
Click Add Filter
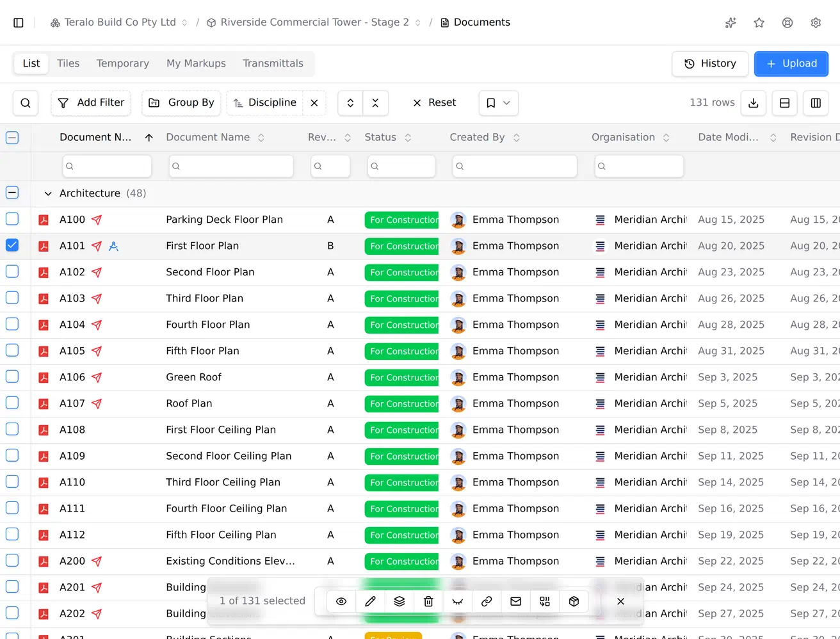(x=91, y=103)
